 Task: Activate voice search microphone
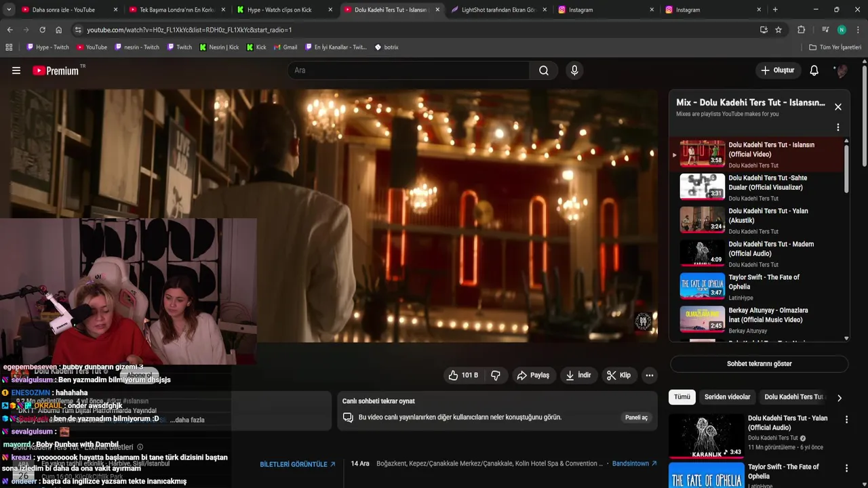click(574, 70)
